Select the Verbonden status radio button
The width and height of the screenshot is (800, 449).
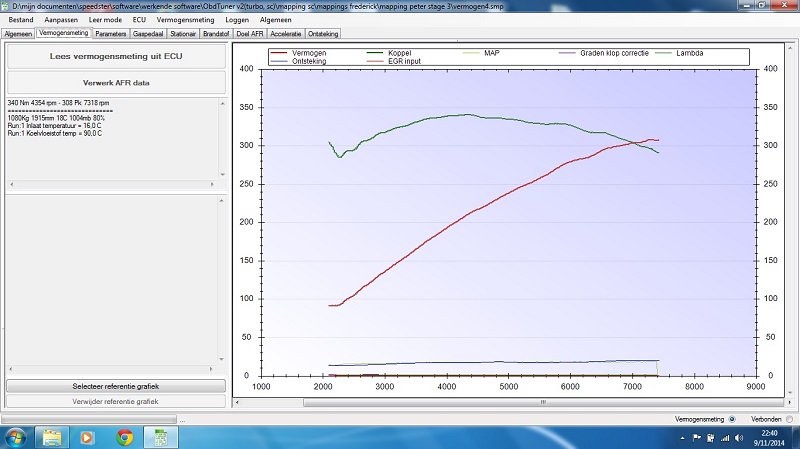tap(790, 419)
